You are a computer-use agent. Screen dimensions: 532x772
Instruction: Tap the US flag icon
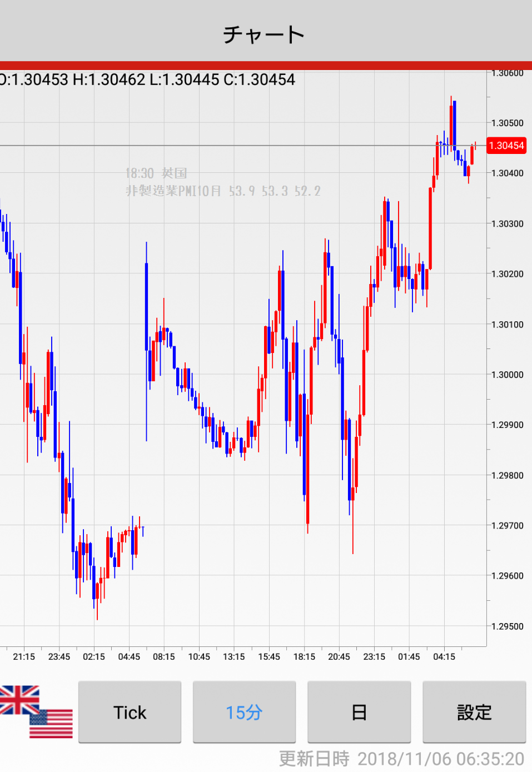[x=52, y=723]
